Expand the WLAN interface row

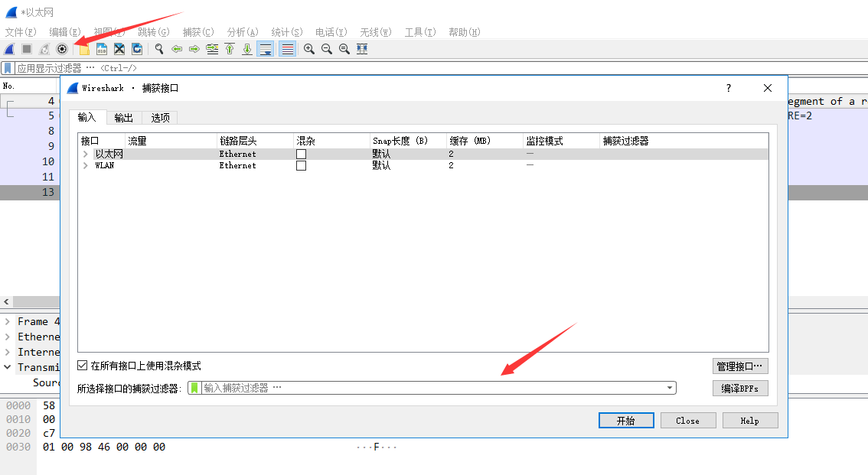[85, 165]
